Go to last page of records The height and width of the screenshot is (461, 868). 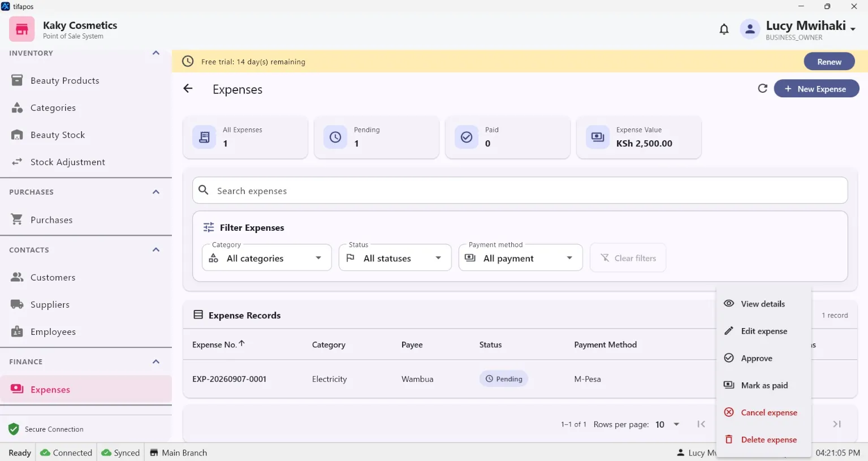click(837, 424)
